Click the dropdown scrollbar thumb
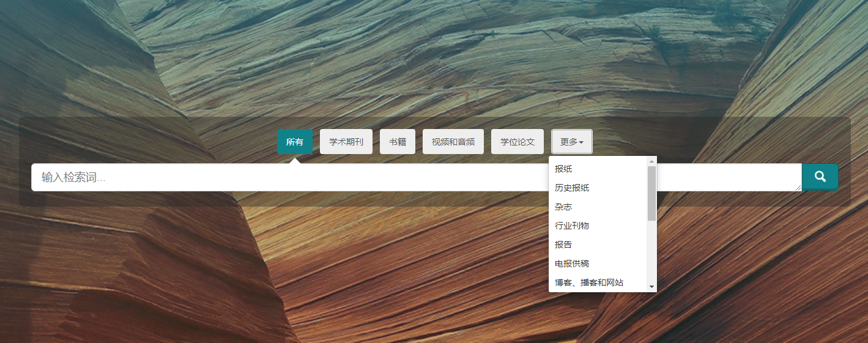The width and height of the screenshot is (868, 343). [x=651, y=193]
